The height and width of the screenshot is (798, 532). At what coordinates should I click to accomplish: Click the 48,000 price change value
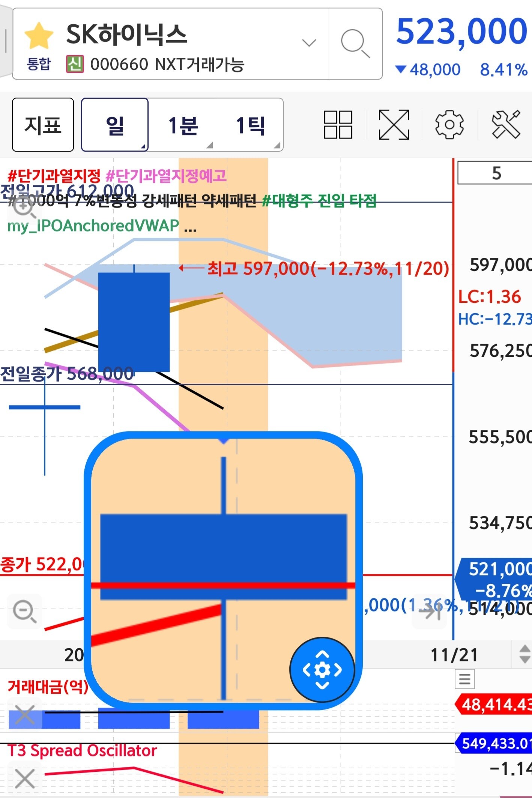435,69
